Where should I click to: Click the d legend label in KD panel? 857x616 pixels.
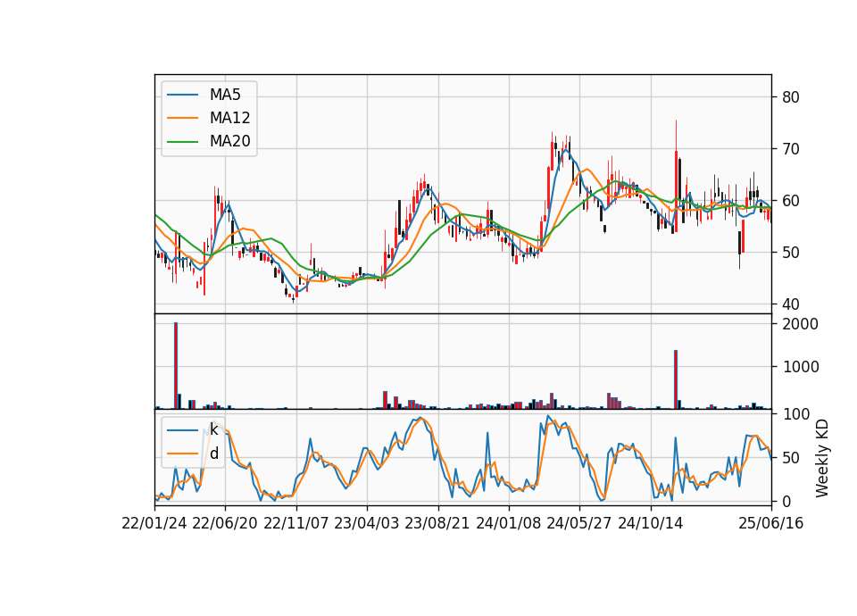coord(213,454)
